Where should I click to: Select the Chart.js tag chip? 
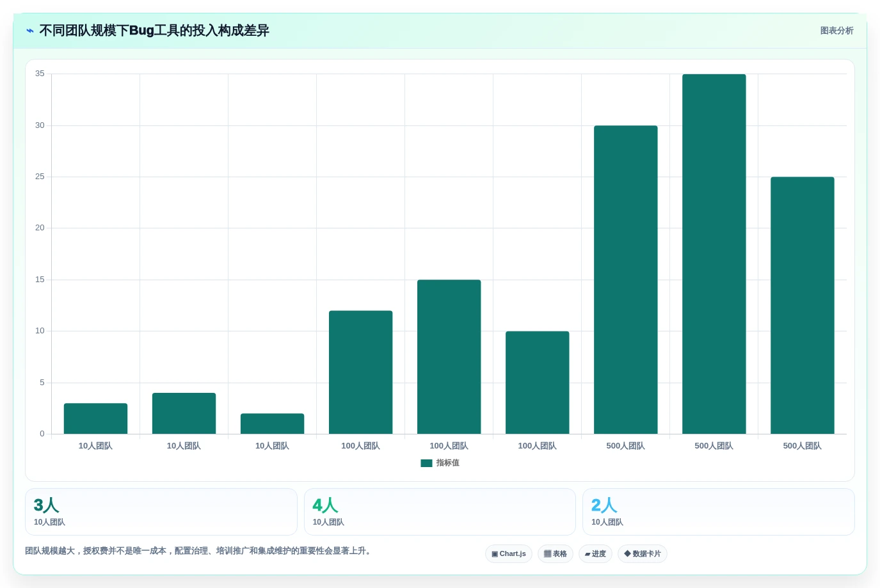[509, 554]
